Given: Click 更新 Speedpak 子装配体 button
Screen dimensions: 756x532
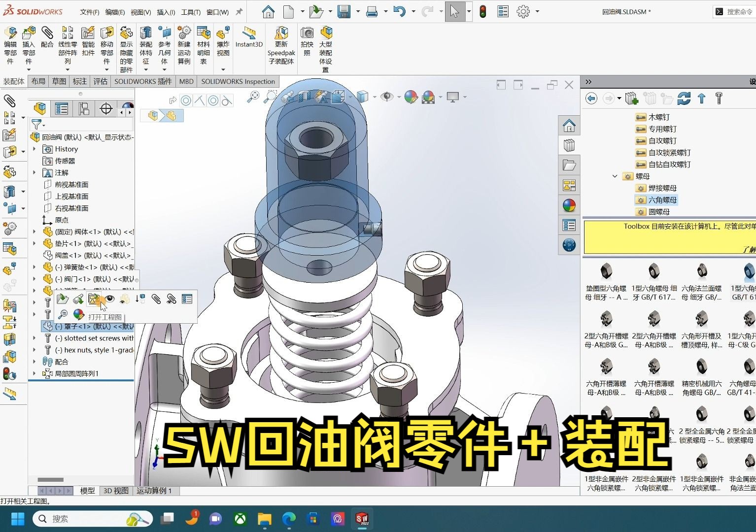Looking at the screenshot, I should pos(281,45).
